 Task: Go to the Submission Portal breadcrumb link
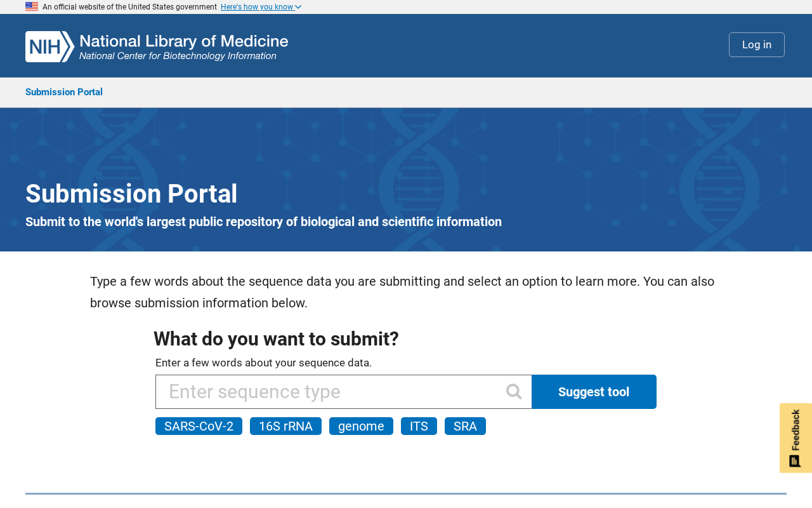pos(64,92)
